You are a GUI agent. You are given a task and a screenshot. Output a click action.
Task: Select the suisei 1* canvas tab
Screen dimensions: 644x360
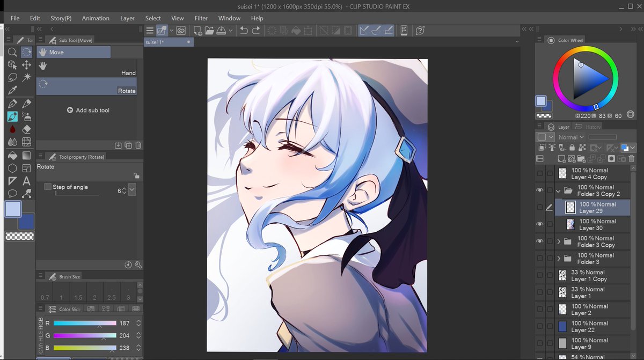pyautogui.click(x=168, y=42)
